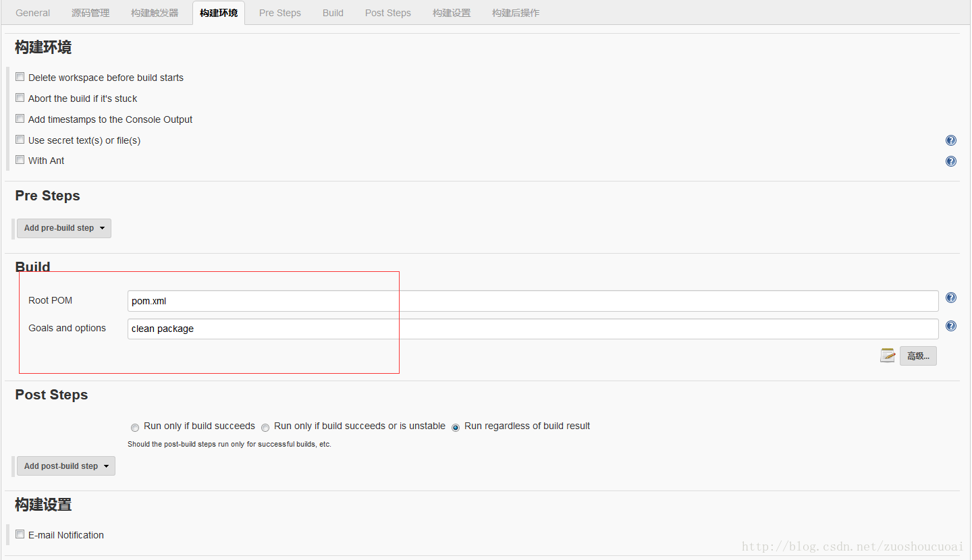Toggle the With Ant checkbox

(20, 160)
